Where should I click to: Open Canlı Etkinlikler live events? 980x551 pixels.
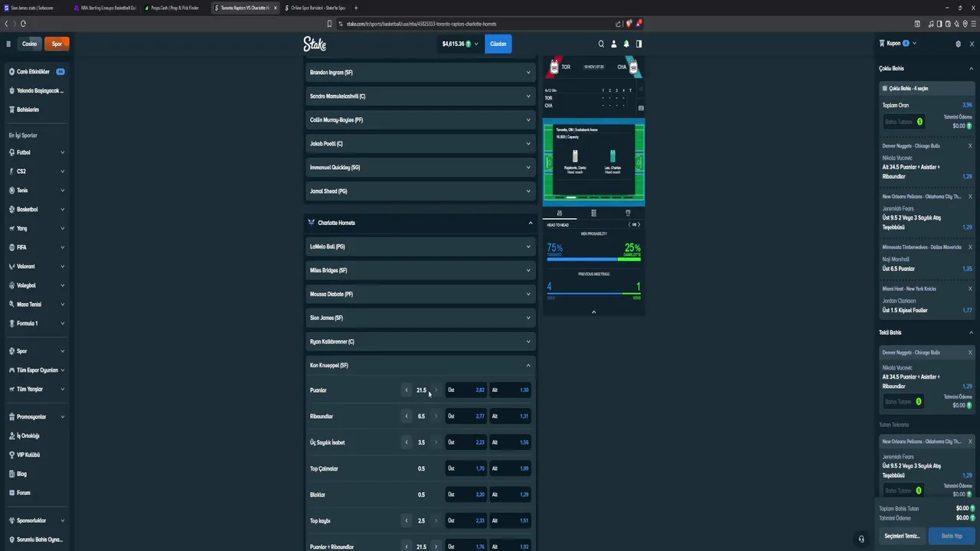tap(35, 72)
